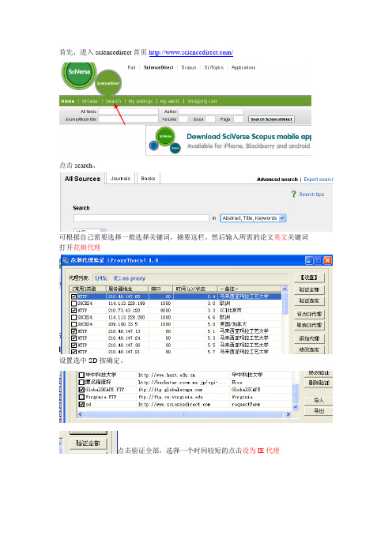Focus the Page input box
This screenshot has height=555, width=392.
(x=239, y=119)
